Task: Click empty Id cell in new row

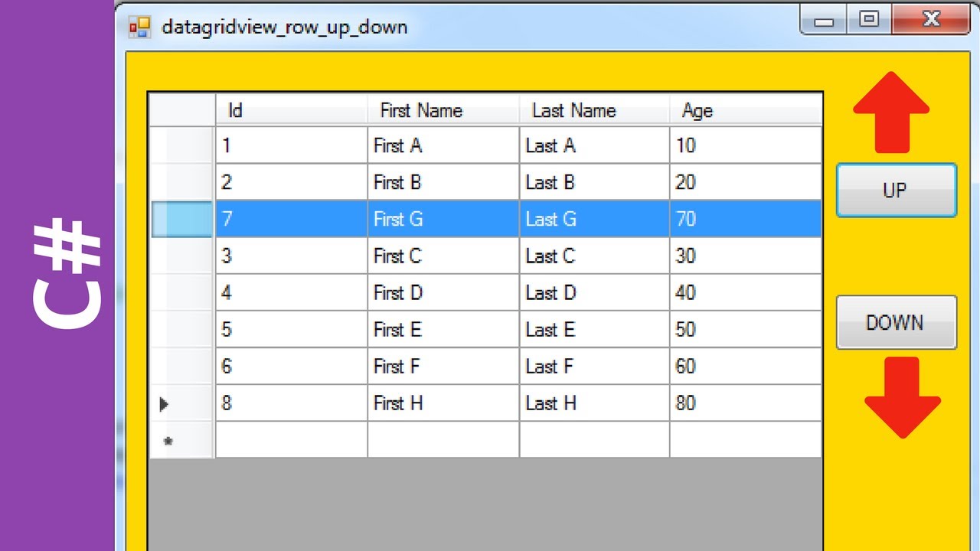Action: click(291, 439)
